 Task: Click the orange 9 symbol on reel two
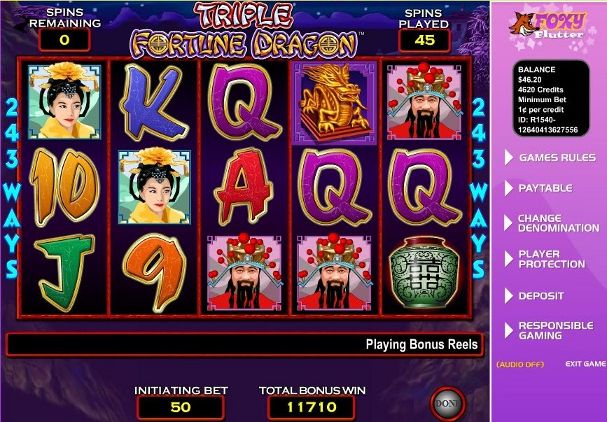(x=154, y=273)
